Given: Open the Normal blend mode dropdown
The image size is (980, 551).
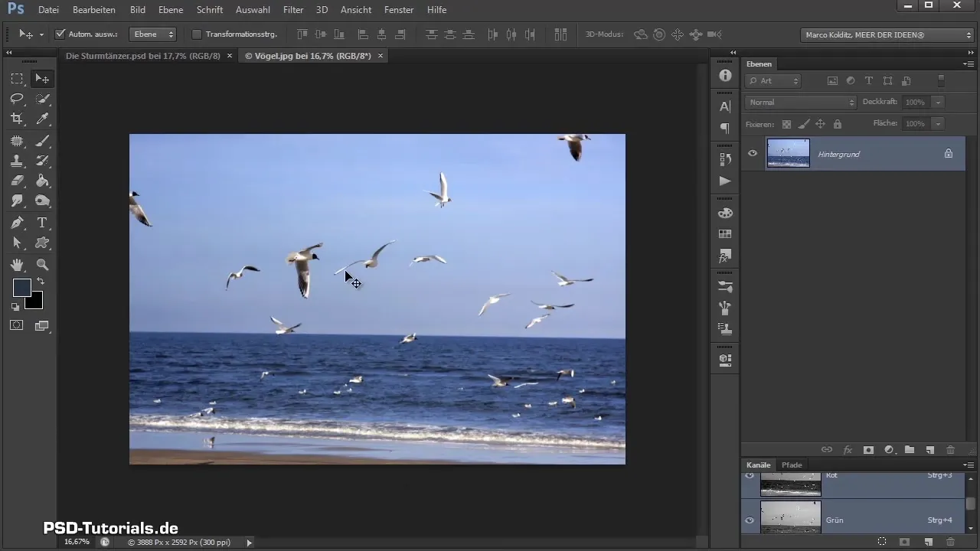Looking at the screenshot, I should click(800, 102).
